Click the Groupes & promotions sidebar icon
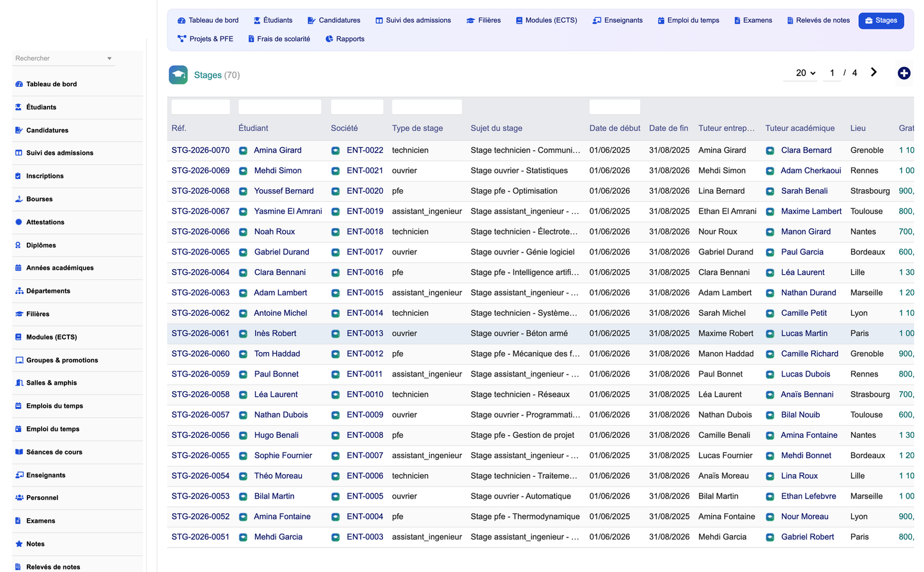 tap(19, 360)
